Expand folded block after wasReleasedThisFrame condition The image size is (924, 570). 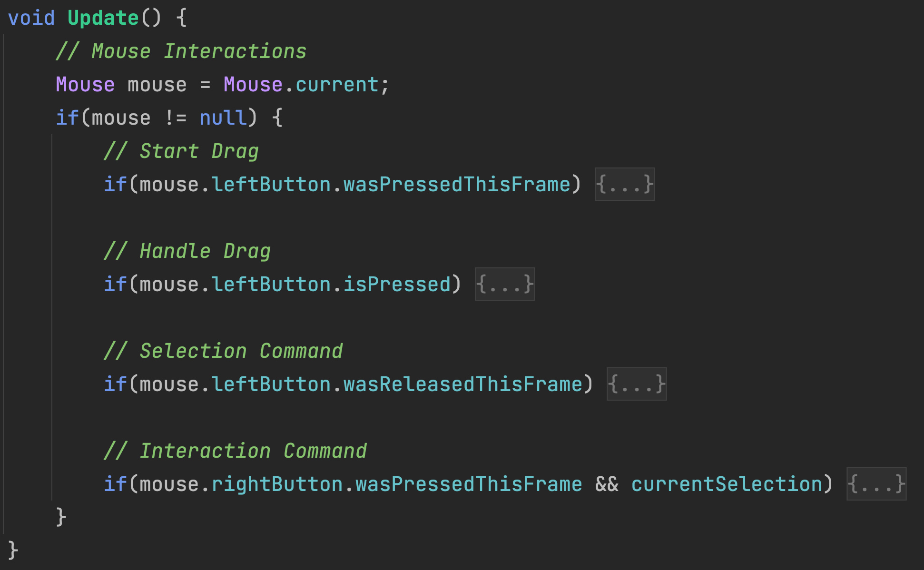pyautogui.click(x=636, y=384)
